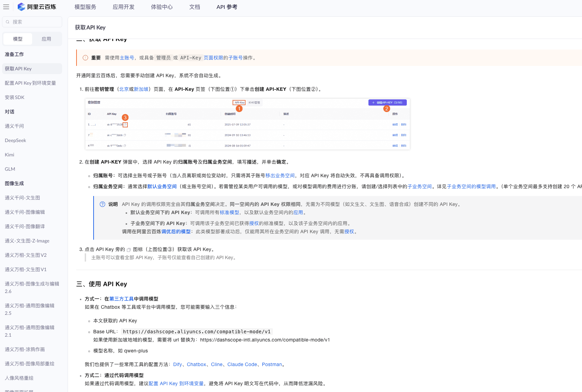The height and width of the screenshot is (392, 582).
Task: Open the 模型服务 top menu
Action: tap(85, 7)
